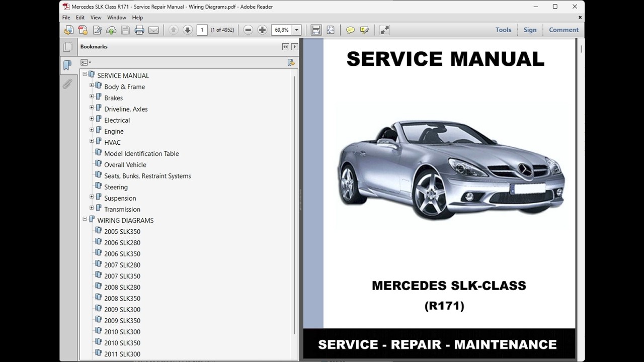Switch to Read Mode with expand arrows icon
Viewport: 644px width, 362px height.
(x=384, y=30)
